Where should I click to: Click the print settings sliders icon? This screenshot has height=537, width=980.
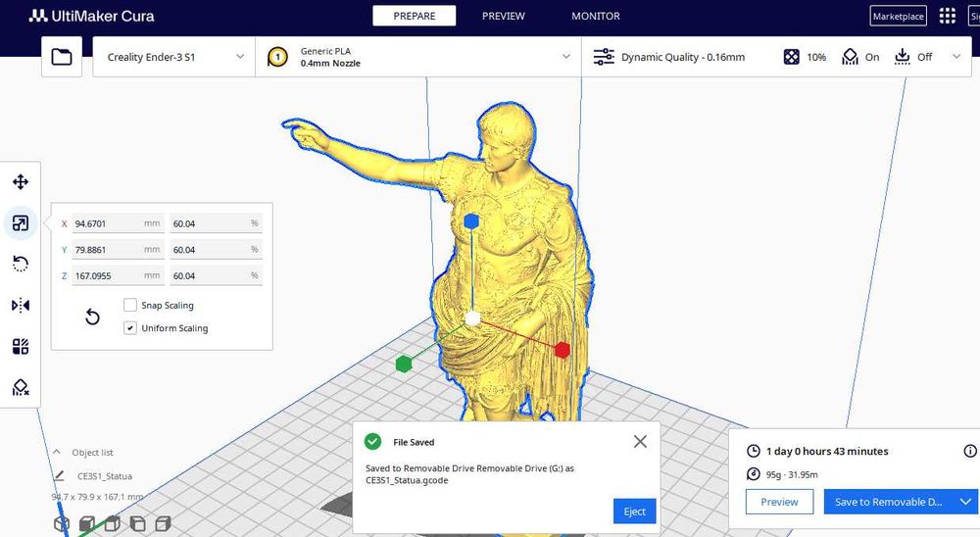tap(604, 57)
